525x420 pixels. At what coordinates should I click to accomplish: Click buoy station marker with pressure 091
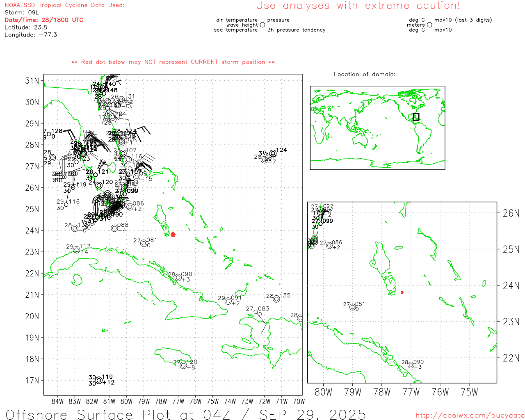coord(228,301)
